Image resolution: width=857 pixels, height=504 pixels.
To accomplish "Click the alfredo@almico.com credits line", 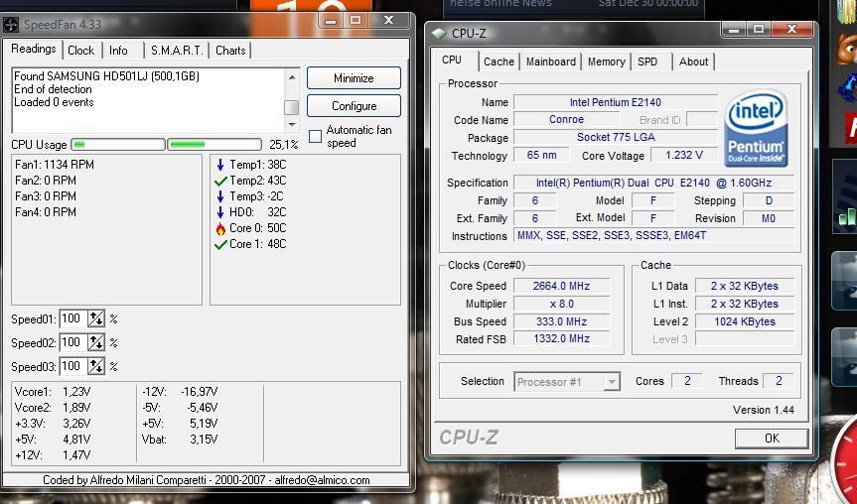I will click(207, 480).
